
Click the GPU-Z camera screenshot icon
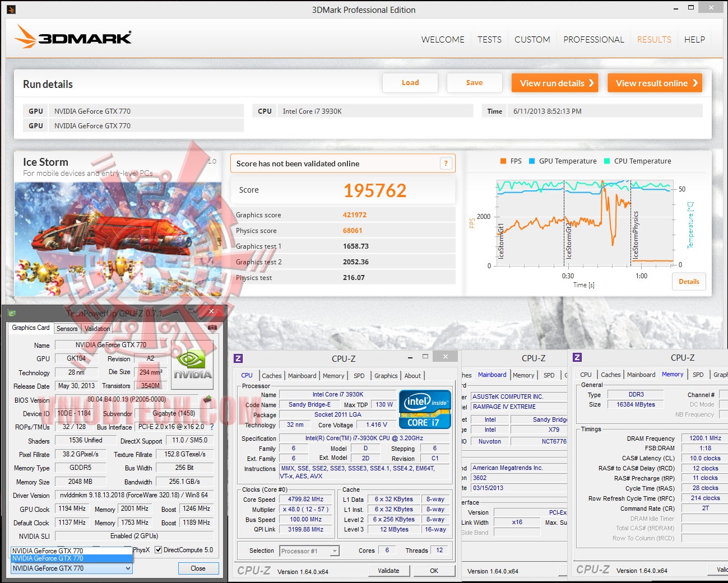(212, 328)
